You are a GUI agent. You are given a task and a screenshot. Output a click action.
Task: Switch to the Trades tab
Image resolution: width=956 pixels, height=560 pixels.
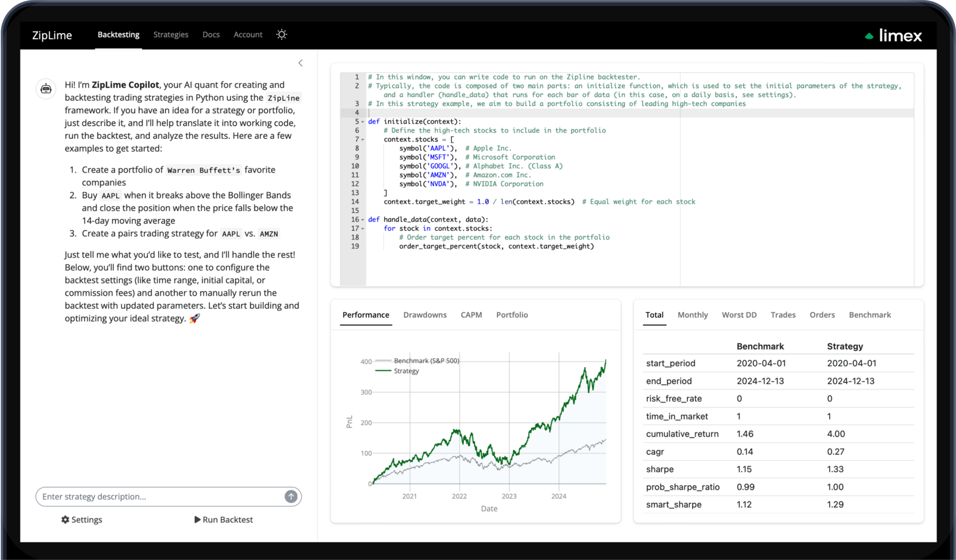click(783, 315)
